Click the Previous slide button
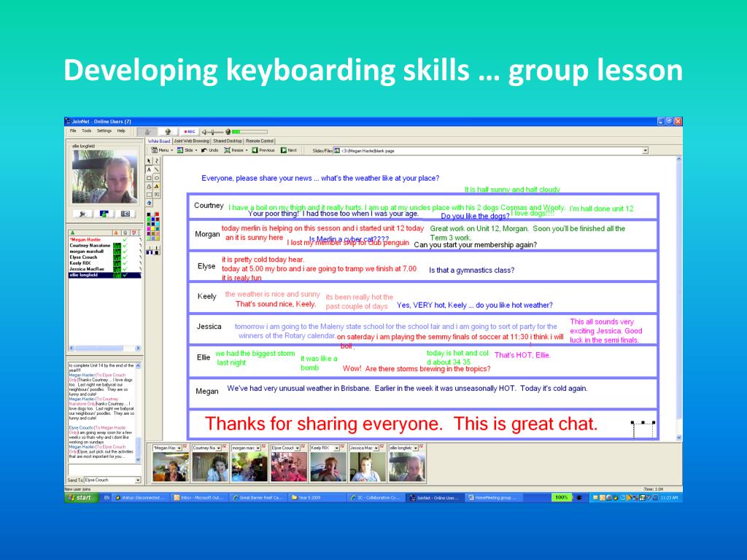Viewport: 747px width, 560px height. 263,150
